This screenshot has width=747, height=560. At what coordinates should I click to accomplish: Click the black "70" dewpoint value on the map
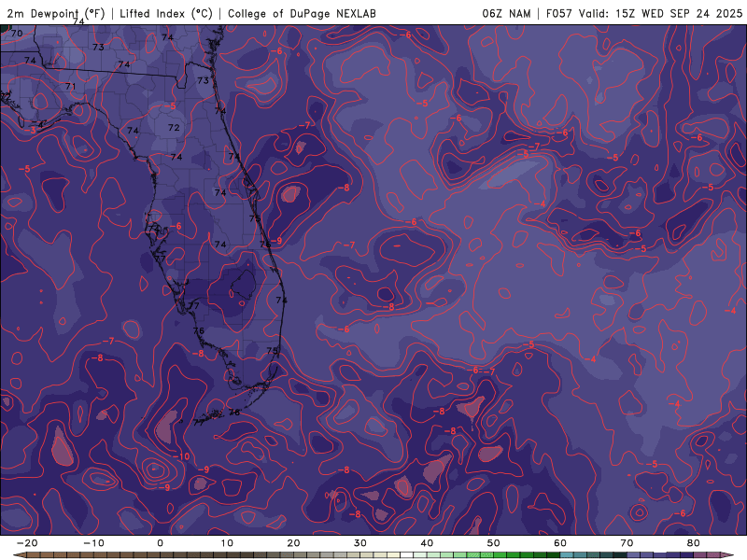[x=17, y=33]
